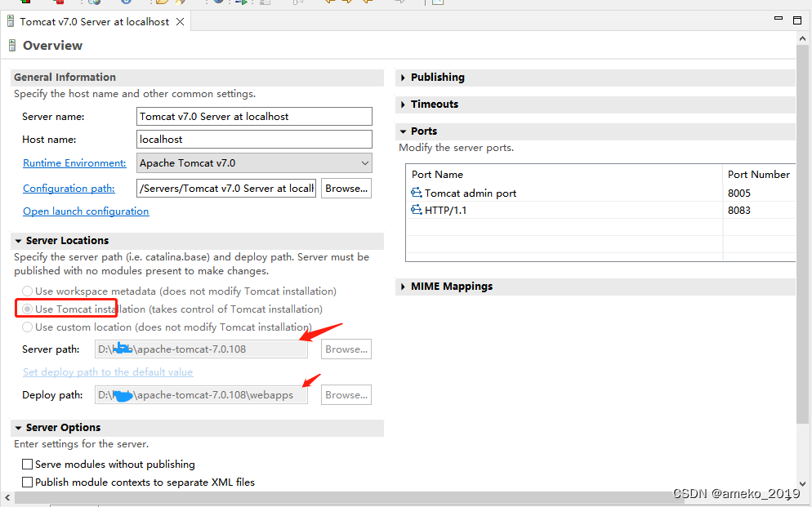This screenshot has width=812, height=507.
Task: Enable Serve modules without publishing
Action: click(x=28, y=464)
